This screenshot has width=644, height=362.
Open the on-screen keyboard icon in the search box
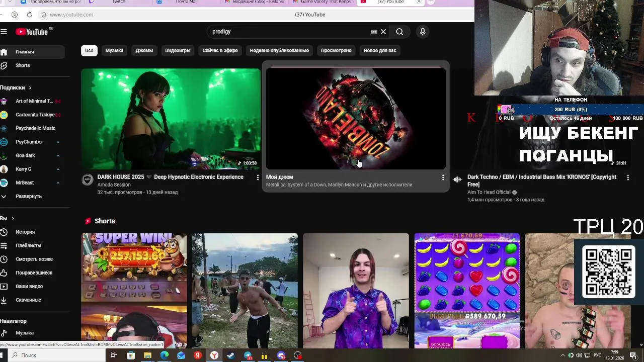click(x=374, y=32)
